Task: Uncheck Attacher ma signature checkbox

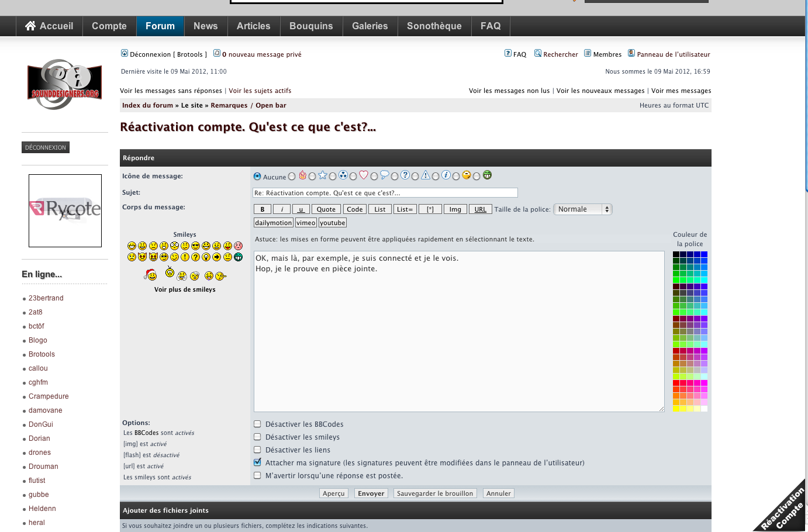Action: [x=257, y=462]
